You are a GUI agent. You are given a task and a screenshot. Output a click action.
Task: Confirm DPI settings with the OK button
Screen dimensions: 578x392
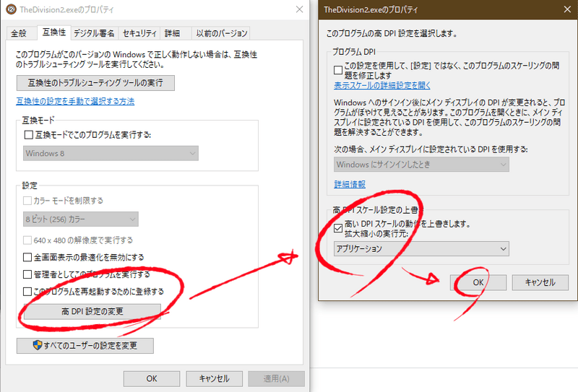click(478, 282)
